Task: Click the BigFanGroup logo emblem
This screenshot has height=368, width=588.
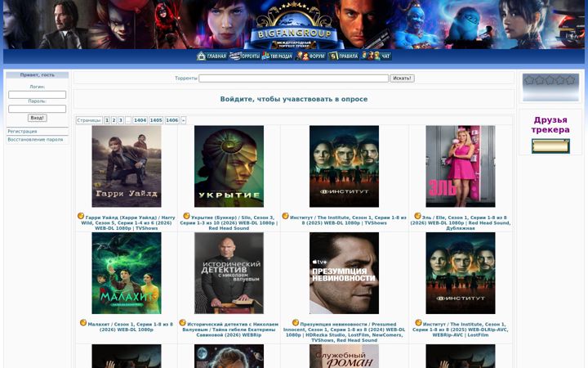Action: (294, 25)
